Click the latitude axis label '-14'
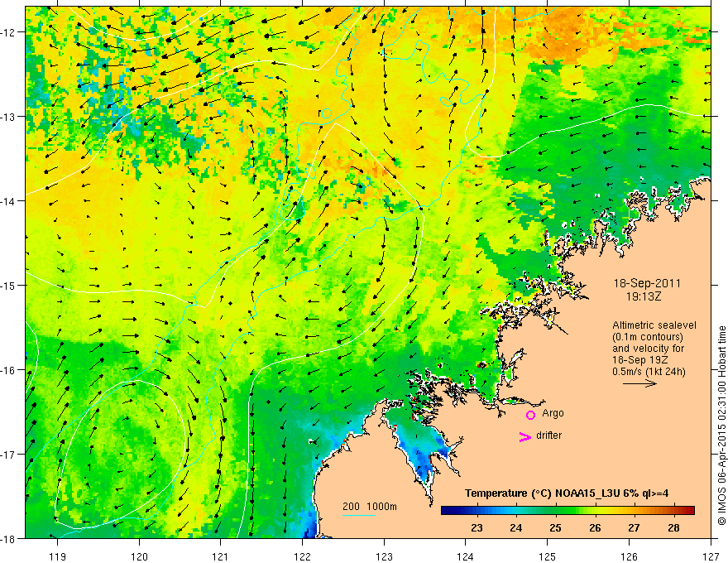This screenshot has width=728, height=563. [8, 201]
